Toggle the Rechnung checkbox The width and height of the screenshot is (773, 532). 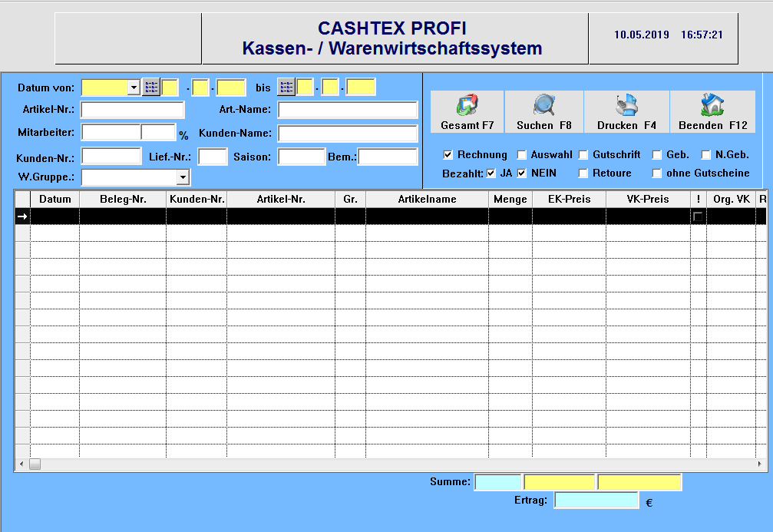pos(448,155)
